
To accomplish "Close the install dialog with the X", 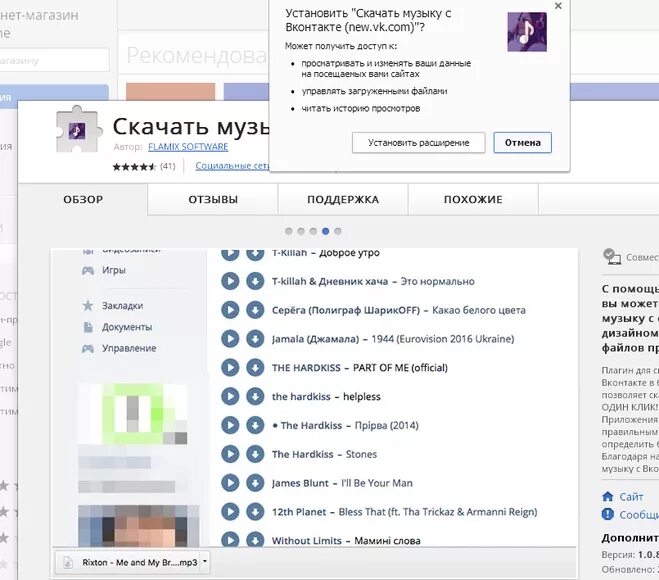I will pos(558,6).
